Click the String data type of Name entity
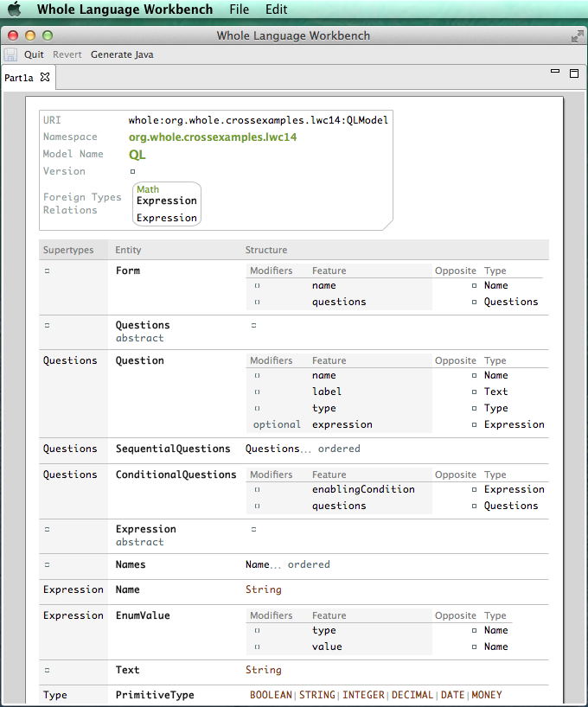Viewport: 588px width, 707px height. tap(264, 589)
